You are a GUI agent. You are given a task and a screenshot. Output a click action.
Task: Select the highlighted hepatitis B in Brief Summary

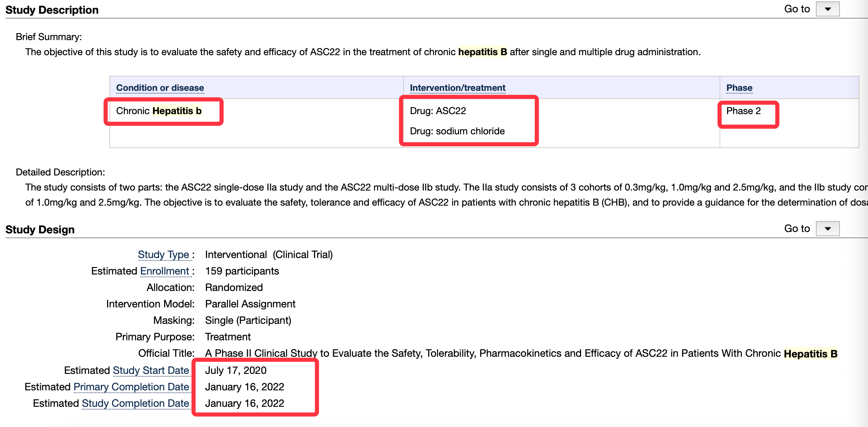pyautogui.click(x=483, y=52)
